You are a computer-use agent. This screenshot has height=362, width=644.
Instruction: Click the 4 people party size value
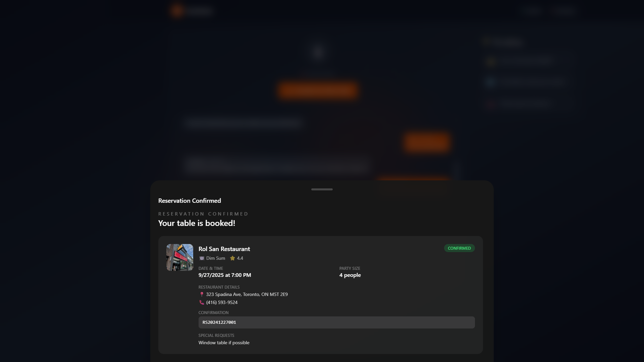click(350, 275)
